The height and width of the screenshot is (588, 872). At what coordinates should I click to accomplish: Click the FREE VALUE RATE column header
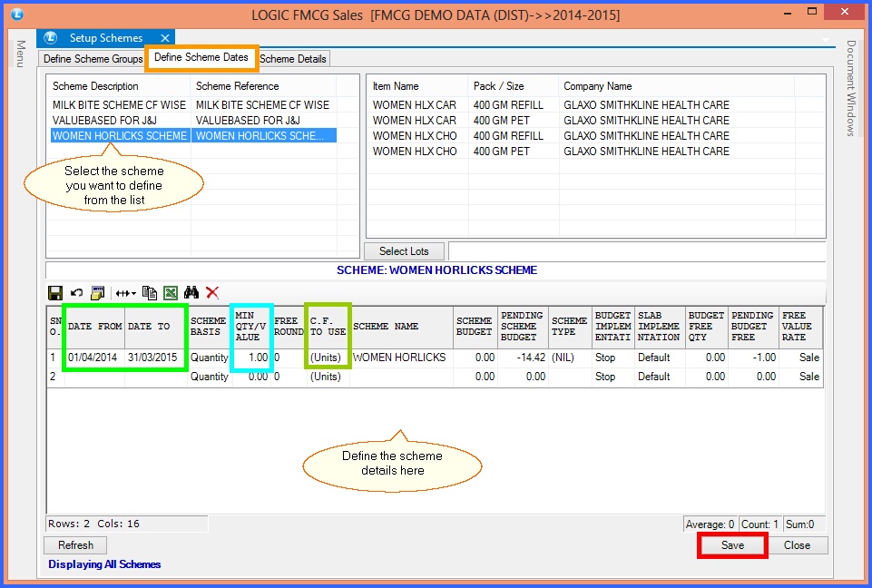tap(801, 326)
